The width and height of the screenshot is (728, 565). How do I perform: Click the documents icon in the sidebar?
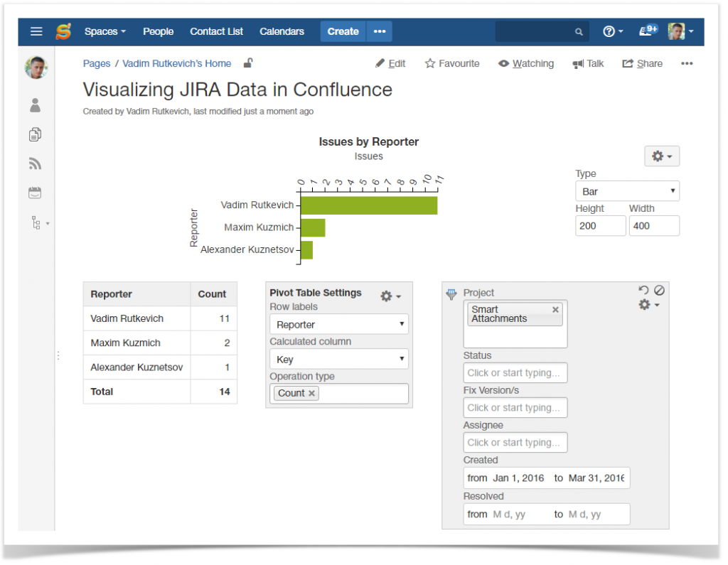click(35, 134)
